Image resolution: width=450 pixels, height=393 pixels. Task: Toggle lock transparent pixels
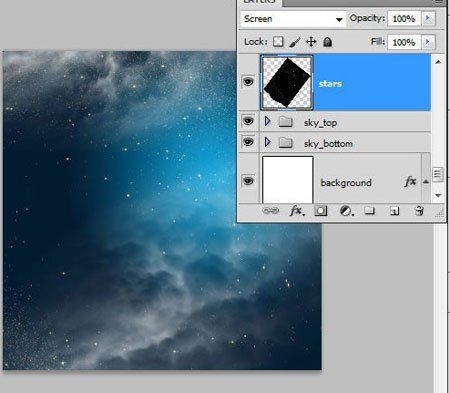(278, 42)
